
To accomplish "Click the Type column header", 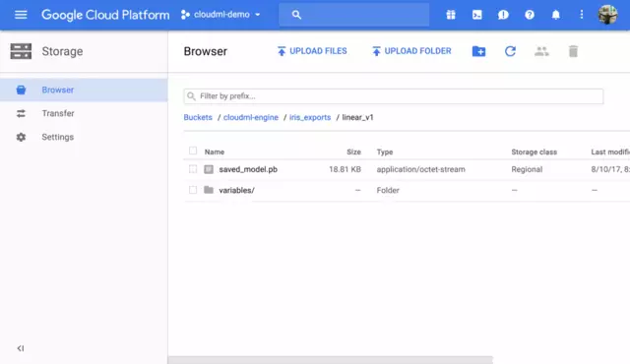I will pyautogui.click(x=385, y=152).
